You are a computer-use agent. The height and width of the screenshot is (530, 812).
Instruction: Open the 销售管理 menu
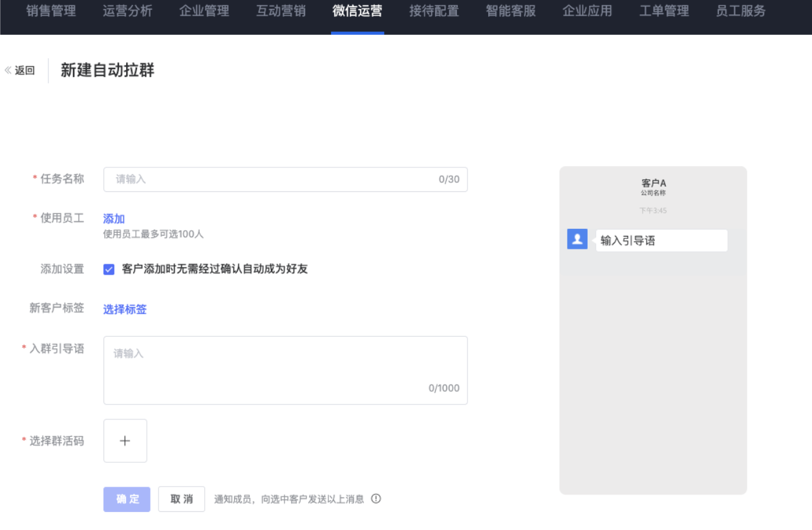(x=51, y=11)
